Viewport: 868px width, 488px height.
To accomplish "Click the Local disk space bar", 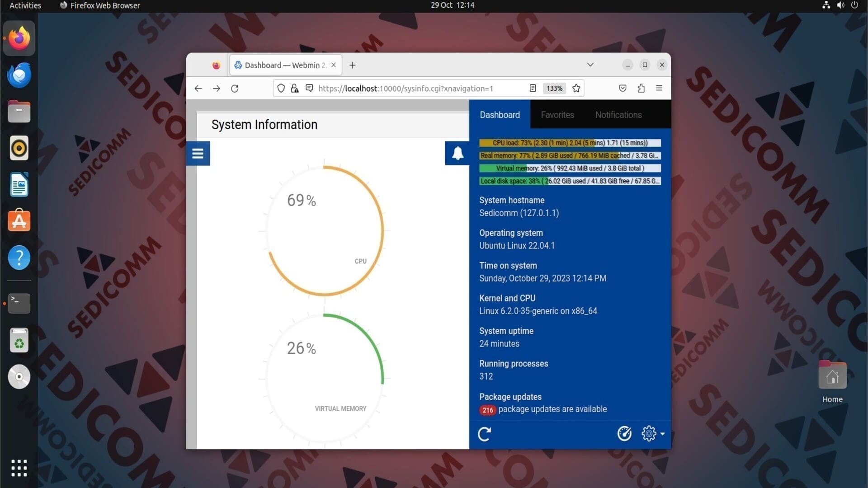I will click(570, 181).
